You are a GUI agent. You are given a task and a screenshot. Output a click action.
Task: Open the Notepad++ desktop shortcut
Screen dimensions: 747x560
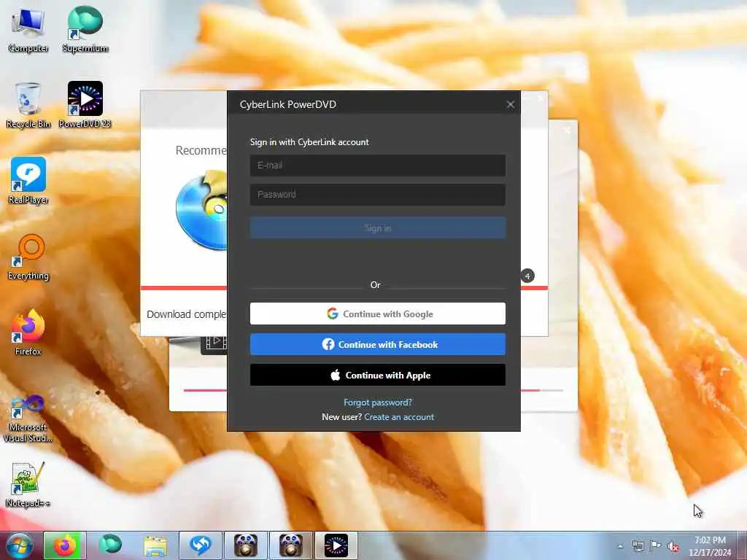tap(28, 485)
